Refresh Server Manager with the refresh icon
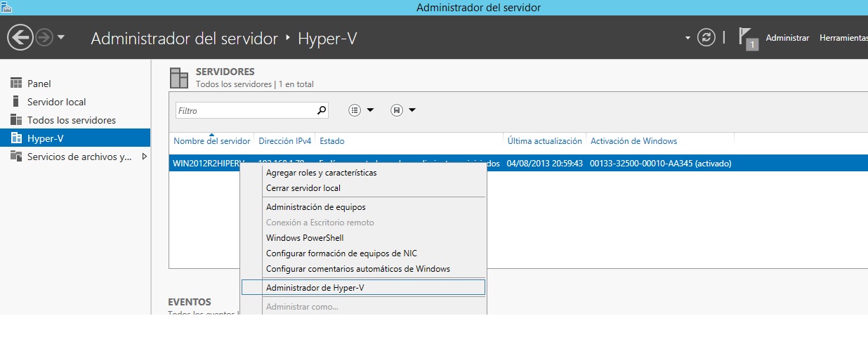 [x=706, y=37]
